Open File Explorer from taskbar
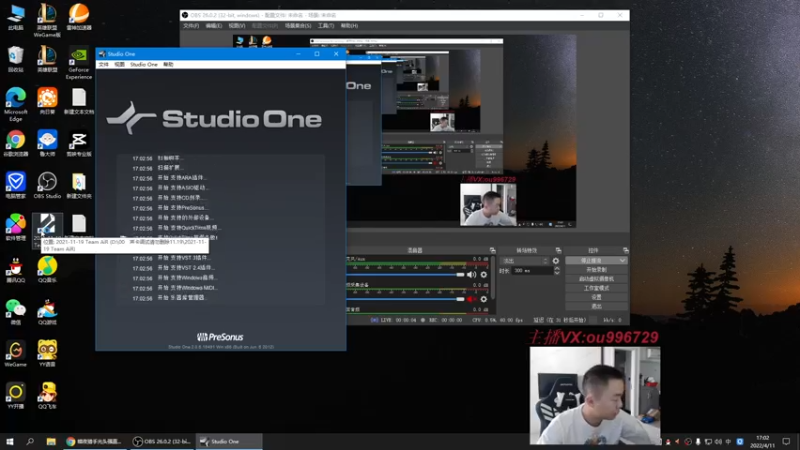 tap(51, 441)
